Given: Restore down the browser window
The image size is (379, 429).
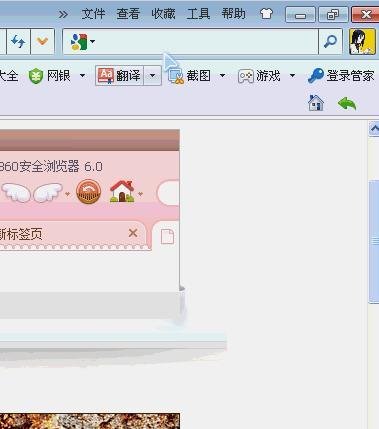Looking at the screenshot, I should pos(333,15).
